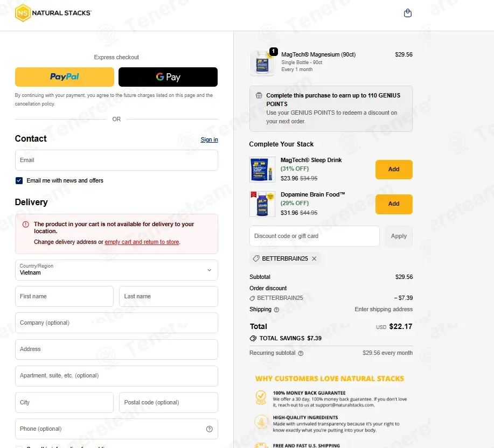Viewport: 494px width, 448px height.
Task: Click Dopamine Brain Food product thumbnail
Action: [262, 204]
